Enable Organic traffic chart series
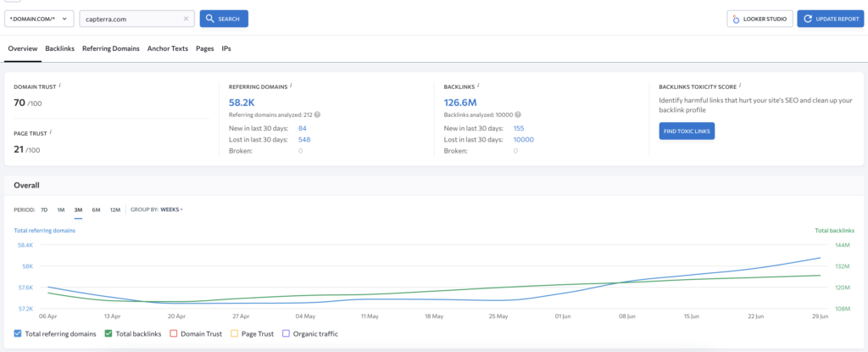The image size is (868, 352). [x=287, y=333]
